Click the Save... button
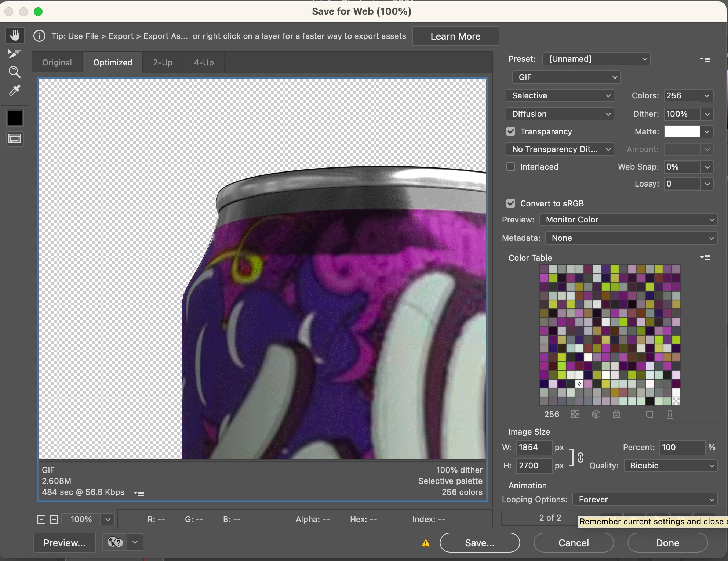Screen dimensions: 728x561 pos(480,543)
